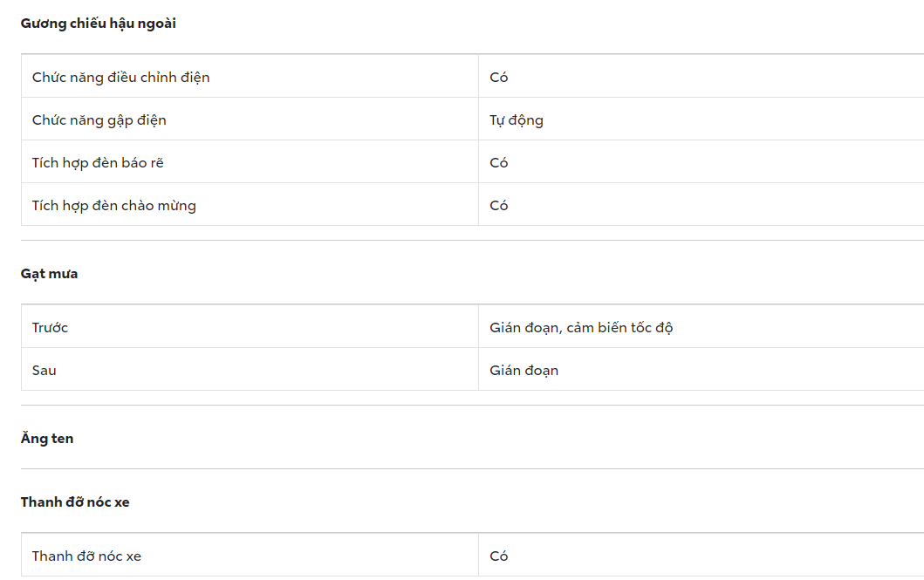Select the "Tích hợp đèn báo rẽ" label

[98, 163]
